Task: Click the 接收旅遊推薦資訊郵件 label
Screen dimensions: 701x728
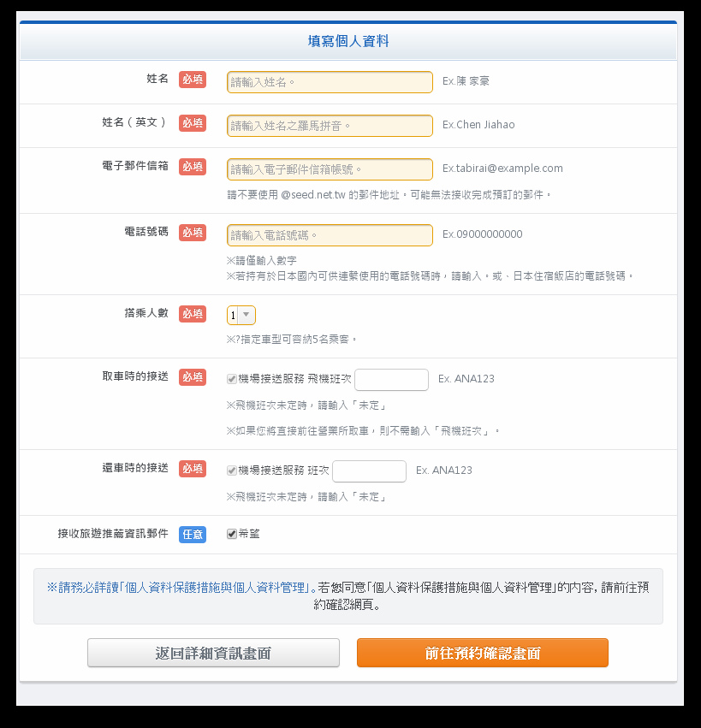Action: click(x=113, y=534)
